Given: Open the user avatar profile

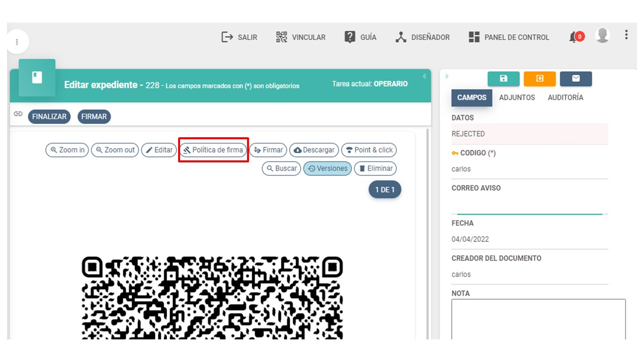Looking at the screenshot, I should pyautogui.click(x=602, y=35).
